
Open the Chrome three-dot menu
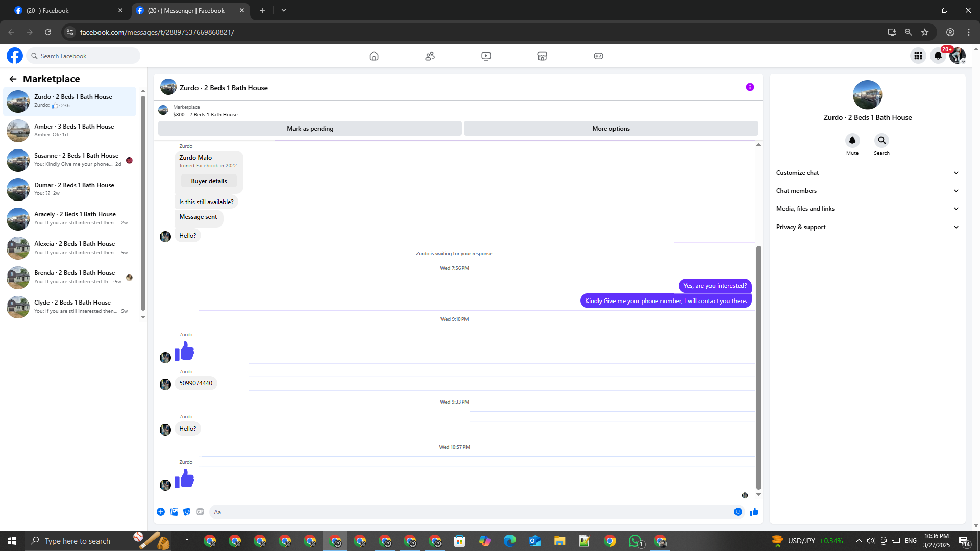click(x=969, y=32)
